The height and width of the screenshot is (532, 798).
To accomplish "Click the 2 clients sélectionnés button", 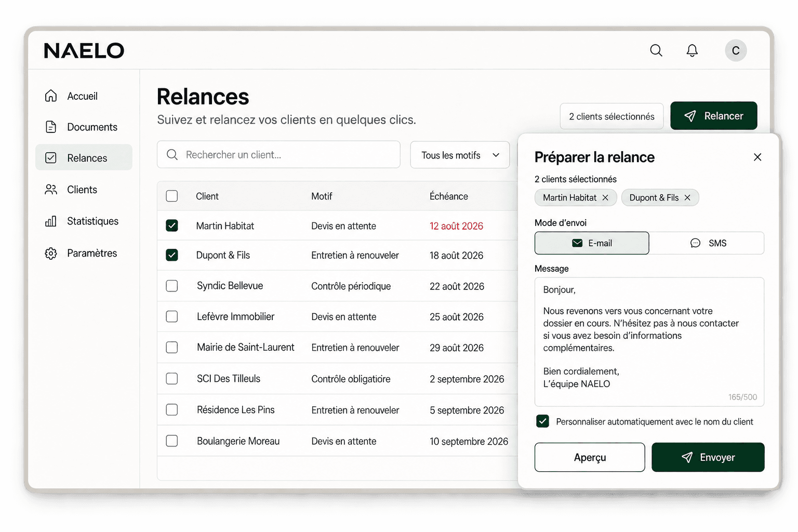I will pyautogui.click(x=611, y=116).
